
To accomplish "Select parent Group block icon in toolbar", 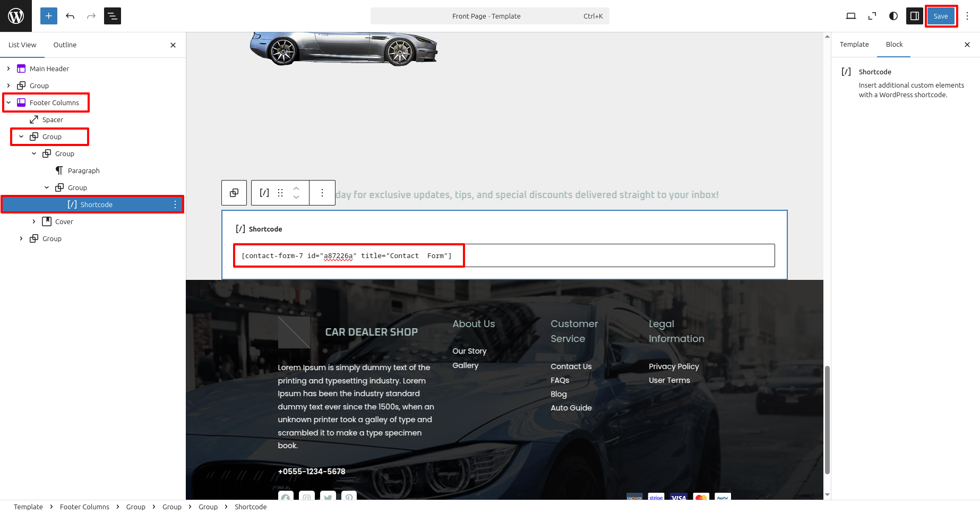I will 234,193.
